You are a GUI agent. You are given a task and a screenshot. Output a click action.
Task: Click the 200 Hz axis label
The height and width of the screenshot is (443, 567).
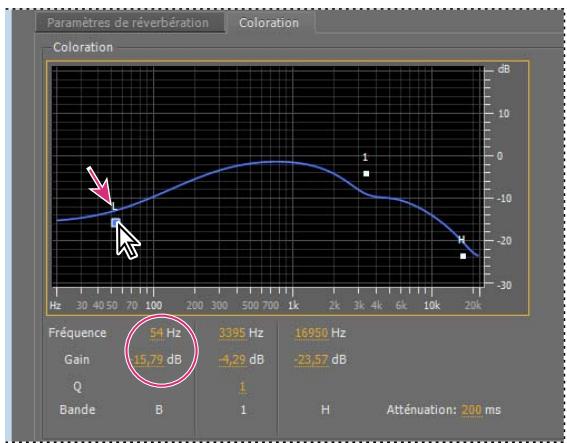tap(195, 306)
